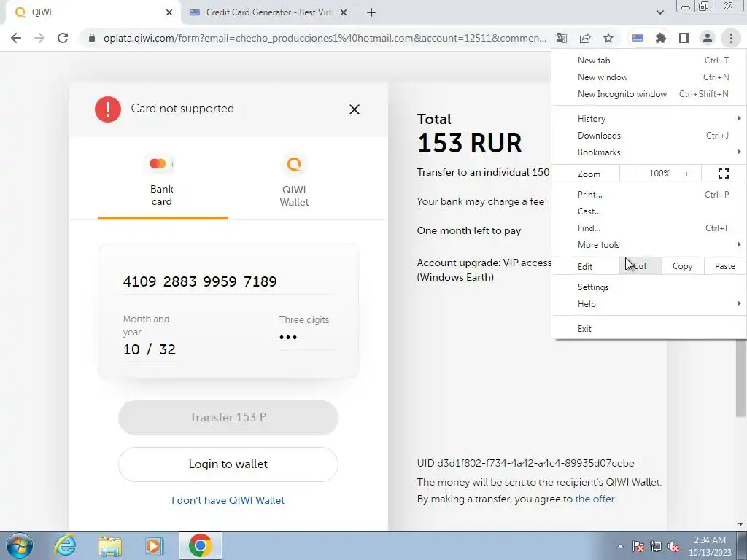Select Cast... in the menu

649,211
